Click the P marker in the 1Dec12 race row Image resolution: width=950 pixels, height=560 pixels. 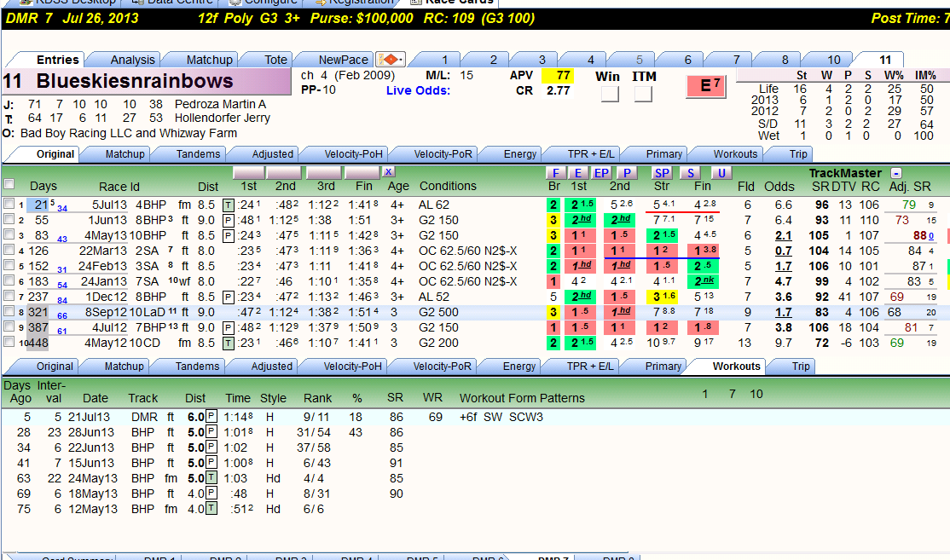(x=229, y=297)
